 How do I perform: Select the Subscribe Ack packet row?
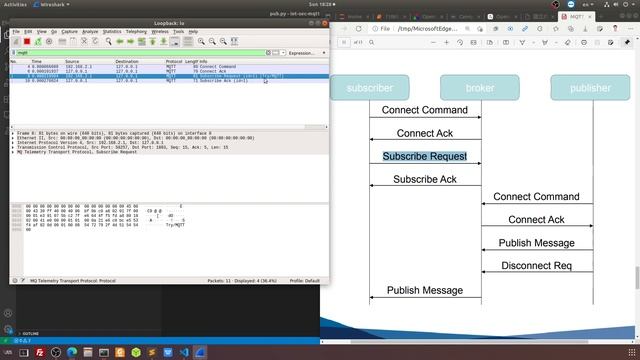(x=169, y=81)
